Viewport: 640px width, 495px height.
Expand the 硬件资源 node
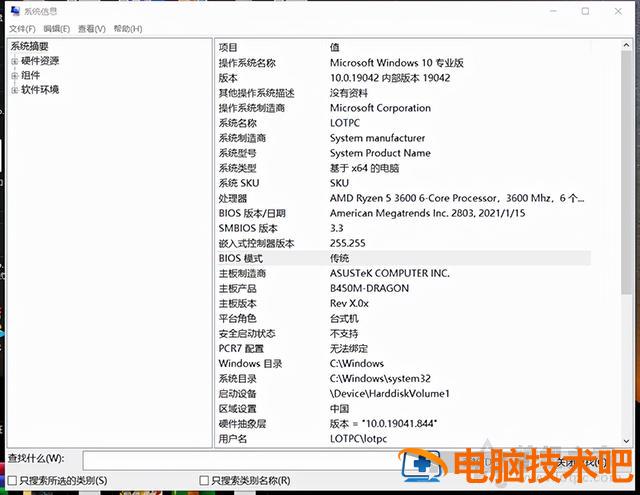coord(14,62)
